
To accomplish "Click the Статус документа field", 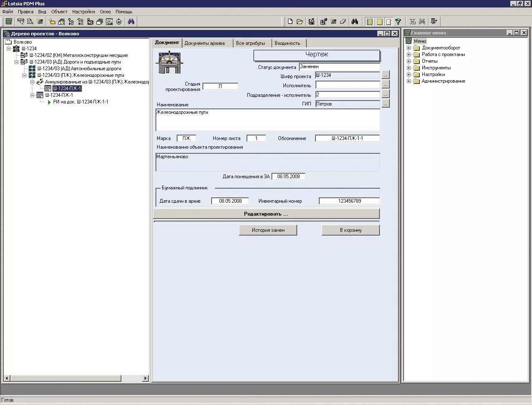I will click(x=339, y=66).
